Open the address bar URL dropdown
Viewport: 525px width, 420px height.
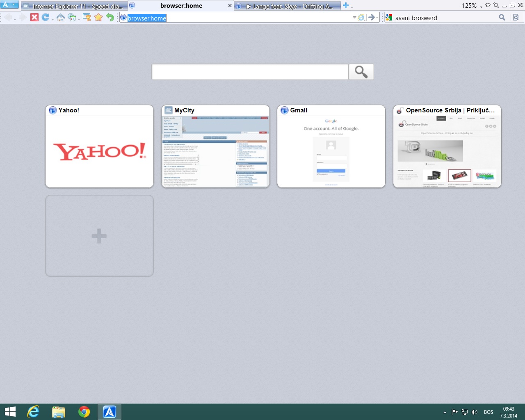coord(354,18)
